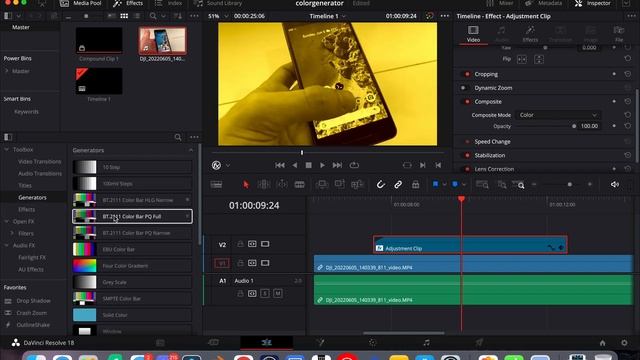
Task: Jump to first frame button
Action: [x=280, y=165]
